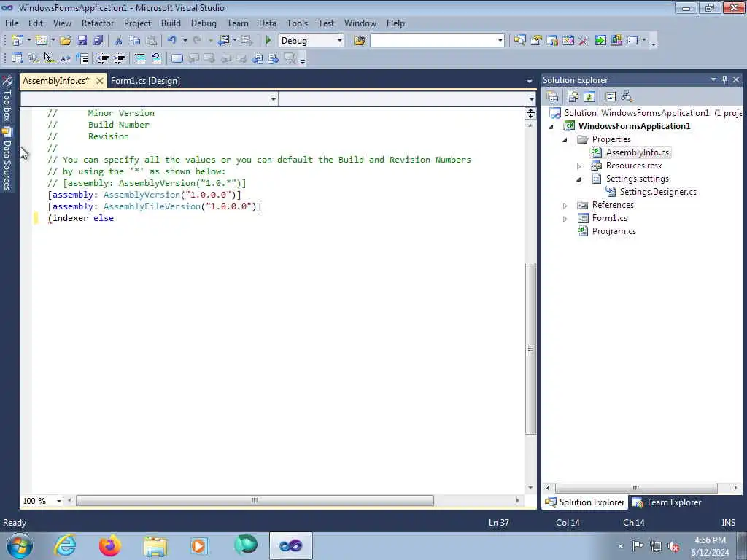This screenshot has height=560, width=747.
Task: Collapse the WindowsFormsApplication1 project node
Action: tap(551, 127)
